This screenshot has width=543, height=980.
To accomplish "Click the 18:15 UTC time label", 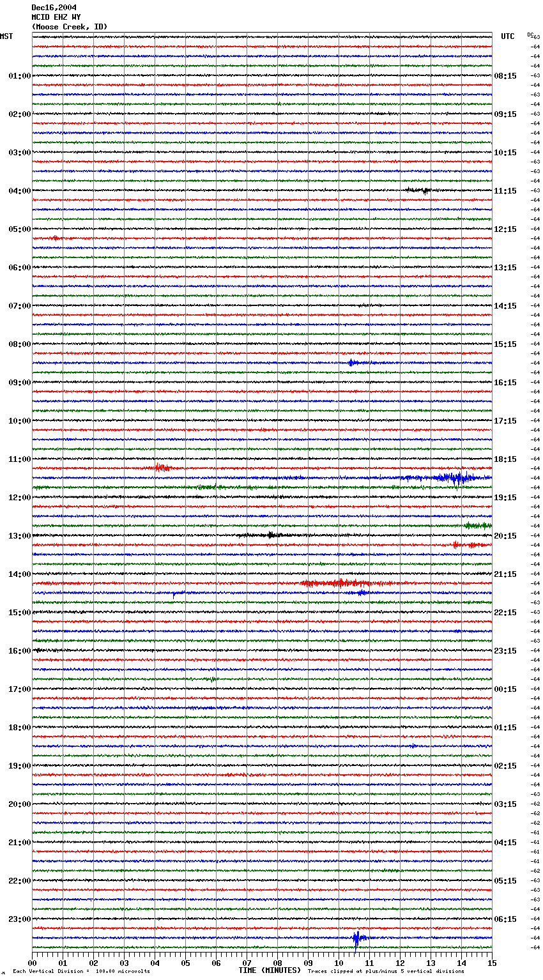I will click(x=505, y=459).
